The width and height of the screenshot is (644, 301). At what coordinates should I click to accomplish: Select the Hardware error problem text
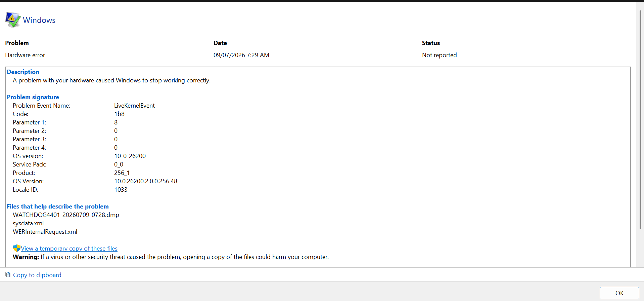click(x=25, y=55)
